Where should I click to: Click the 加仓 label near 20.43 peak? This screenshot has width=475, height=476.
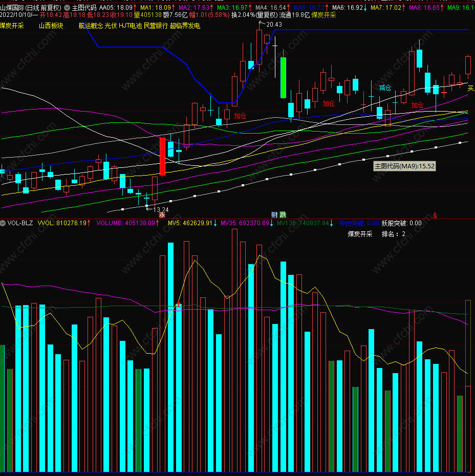[x=240, y=116]
